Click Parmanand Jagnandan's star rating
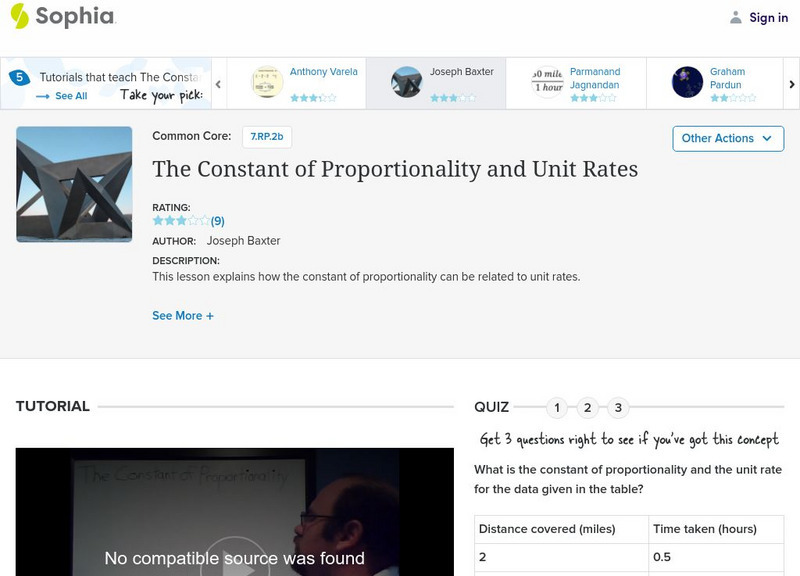Screen dimensions: 800x576 [x=593, y=98]
